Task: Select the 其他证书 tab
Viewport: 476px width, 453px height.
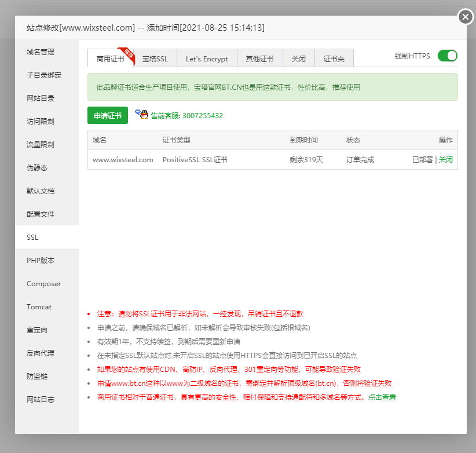Action: click(259, 59)
